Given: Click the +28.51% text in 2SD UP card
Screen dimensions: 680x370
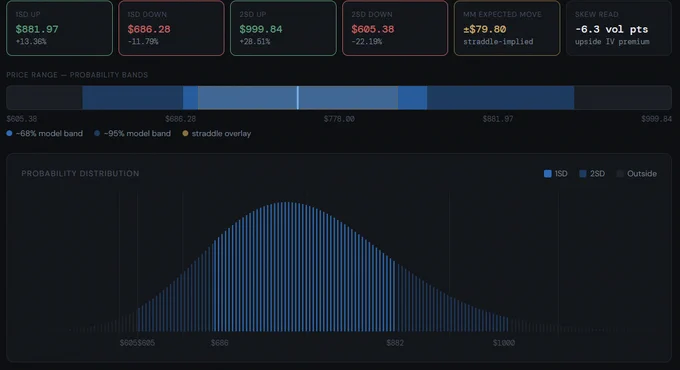Looking at the screenshot, I should tap(255, 42).
